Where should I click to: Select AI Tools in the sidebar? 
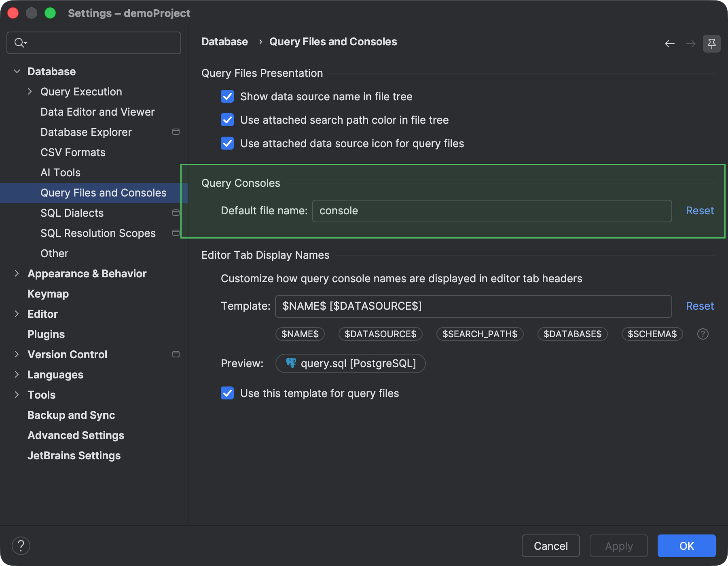pos(60,173)
